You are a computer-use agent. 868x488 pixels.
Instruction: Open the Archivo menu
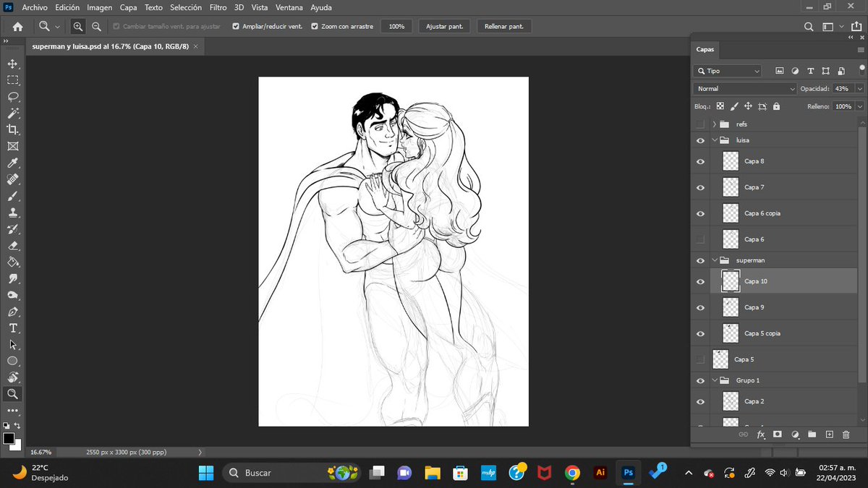[35, 7]
